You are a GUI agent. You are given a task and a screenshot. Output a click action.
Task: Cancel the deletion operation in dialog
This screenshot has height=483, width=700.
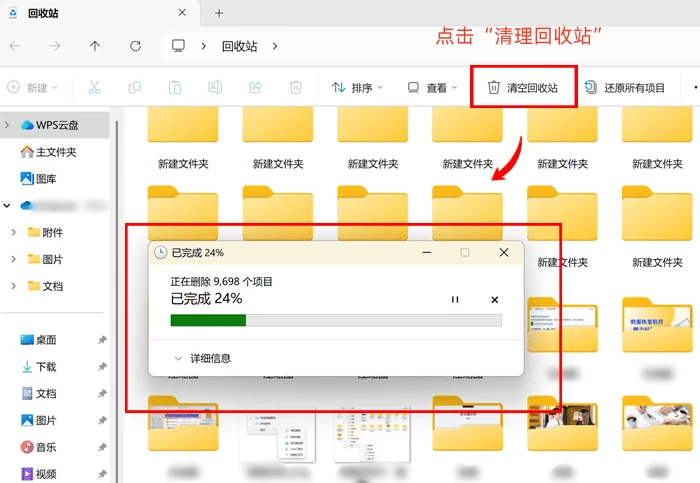[x=495, y=300]
